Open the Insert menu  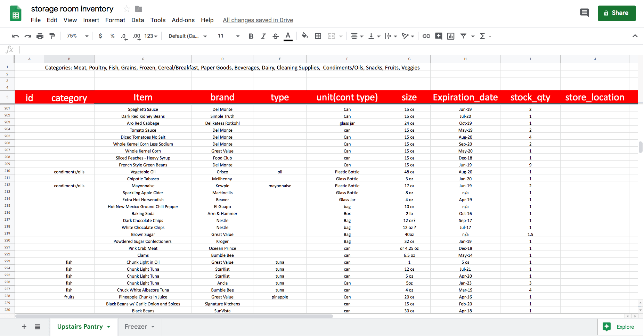tap(91, 20)
